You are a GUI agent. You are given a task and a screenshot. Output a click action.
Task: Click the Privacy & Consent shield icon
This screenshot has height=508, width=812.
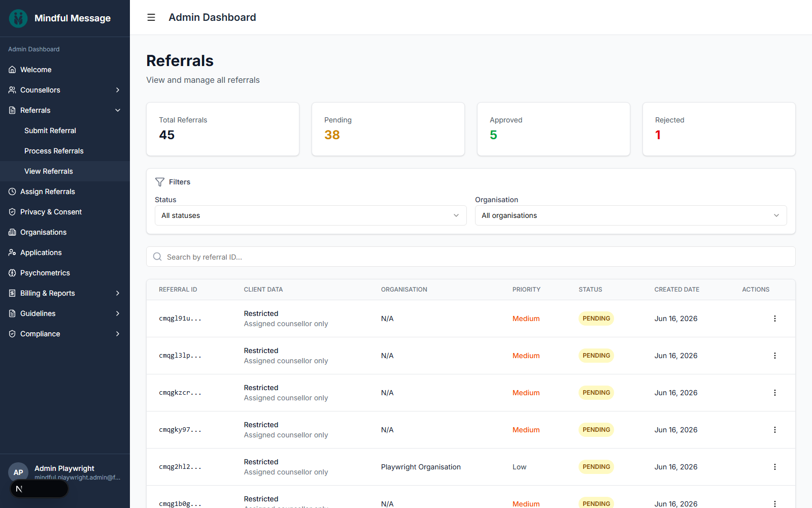(x=12, y=212)
